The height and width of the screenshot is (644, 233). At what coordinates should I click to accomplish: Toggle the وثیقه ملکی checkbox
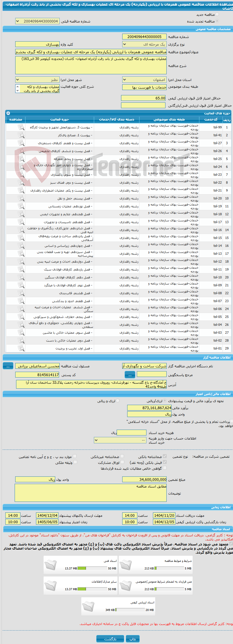click(x=75, y=462)
